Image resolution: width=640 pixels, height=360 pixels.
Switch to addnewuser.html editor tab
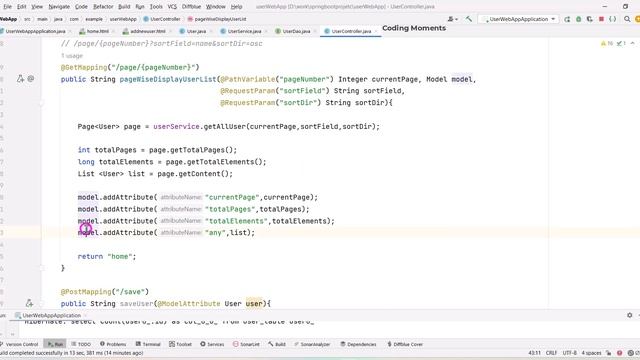[147, 31]
